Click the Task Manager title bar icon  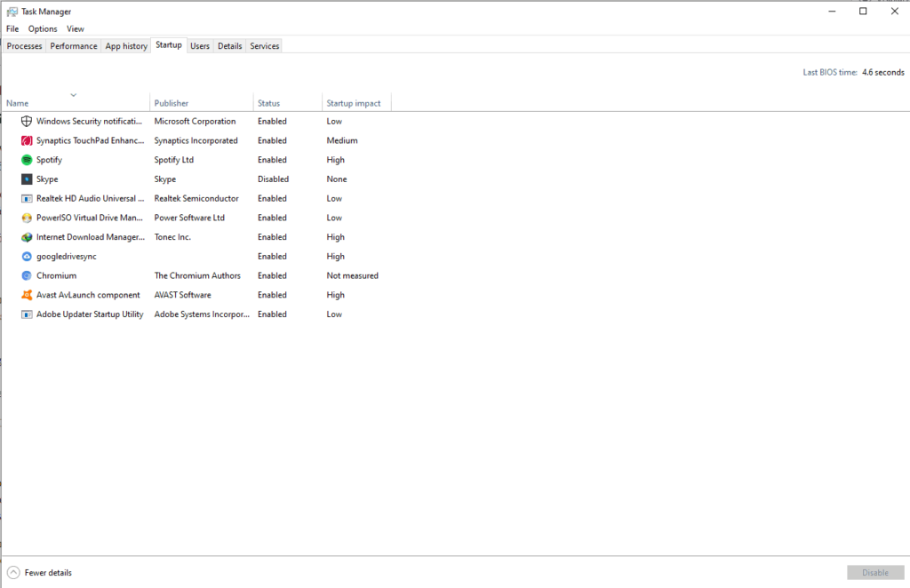(12, 12)
